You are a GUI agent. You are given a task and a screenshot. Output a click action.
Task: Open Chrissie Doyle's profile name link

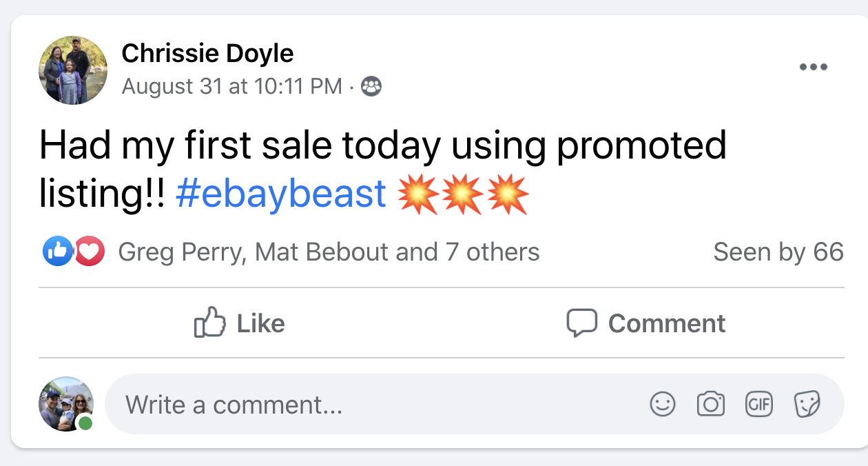(207, 53)
